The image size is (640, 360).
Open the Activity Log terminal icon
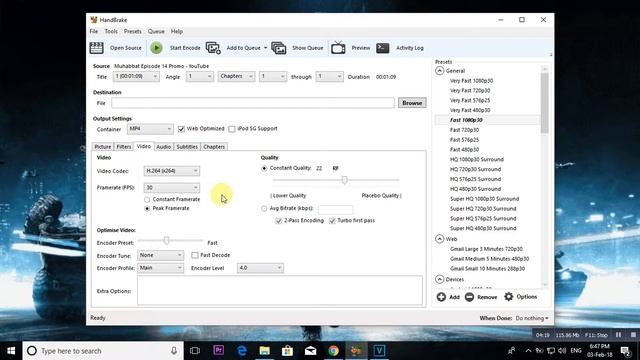382,48
